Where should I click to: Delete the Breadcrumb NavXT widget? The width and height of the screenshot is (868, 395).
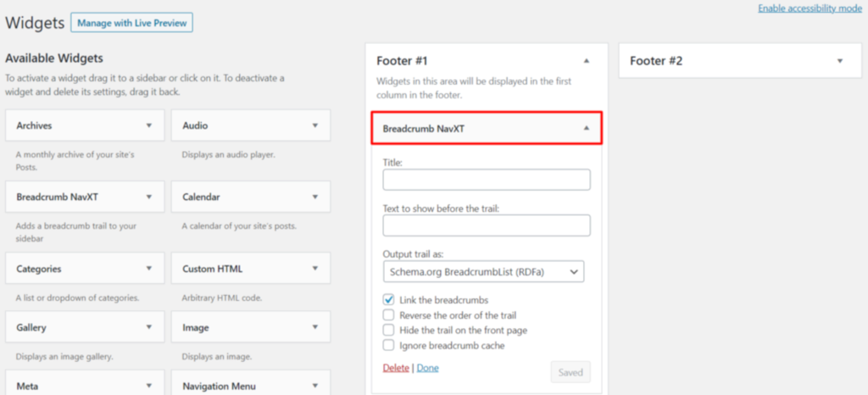[x=396, y=368]
